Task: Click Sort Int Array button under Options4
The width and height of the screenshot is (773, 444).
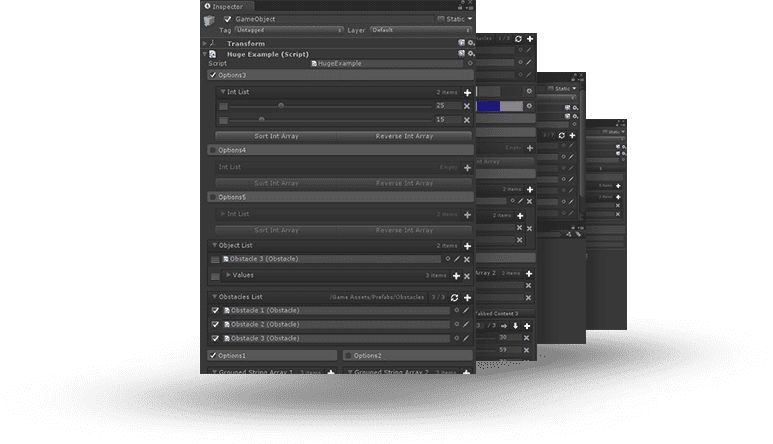Action: [x=277, y=183]
